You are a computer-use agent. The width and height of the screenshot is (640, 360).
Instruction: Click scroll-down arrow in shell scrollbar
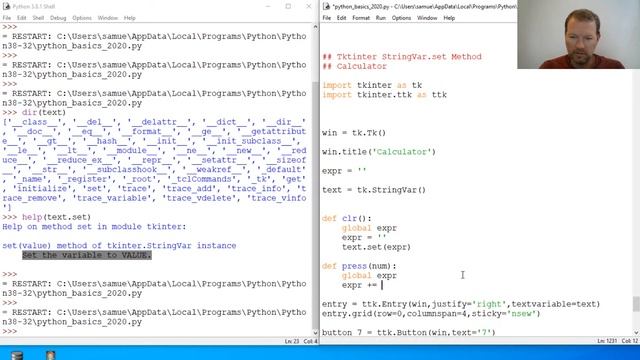pos(315,333)
